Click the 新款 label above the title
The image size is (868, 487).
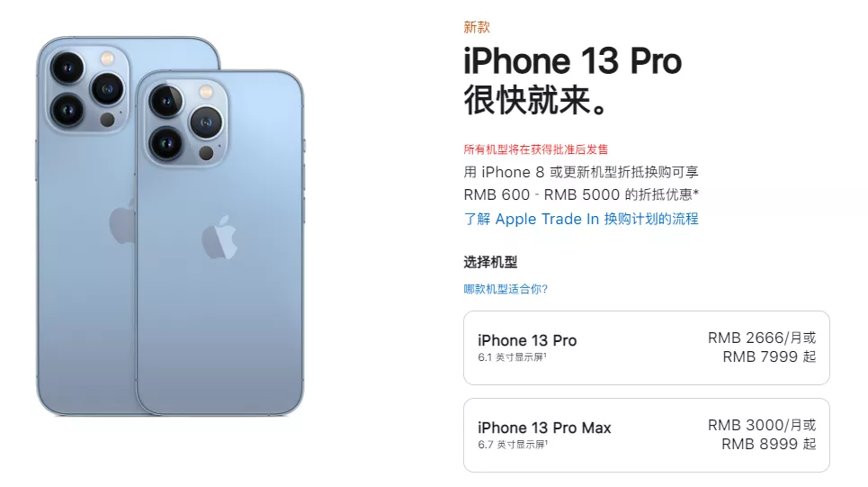[x=477, y=27]
